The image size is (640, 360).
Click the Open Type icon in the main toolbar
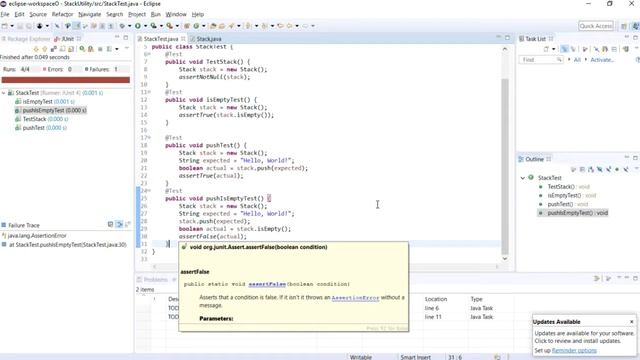click(x=213, y=26)
